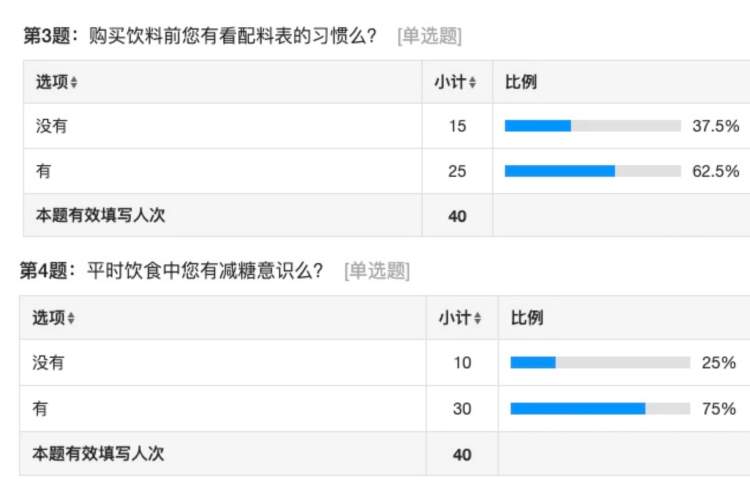Click the 37.5% progress bar
This screenshot has height=500, width=750.
592,126
